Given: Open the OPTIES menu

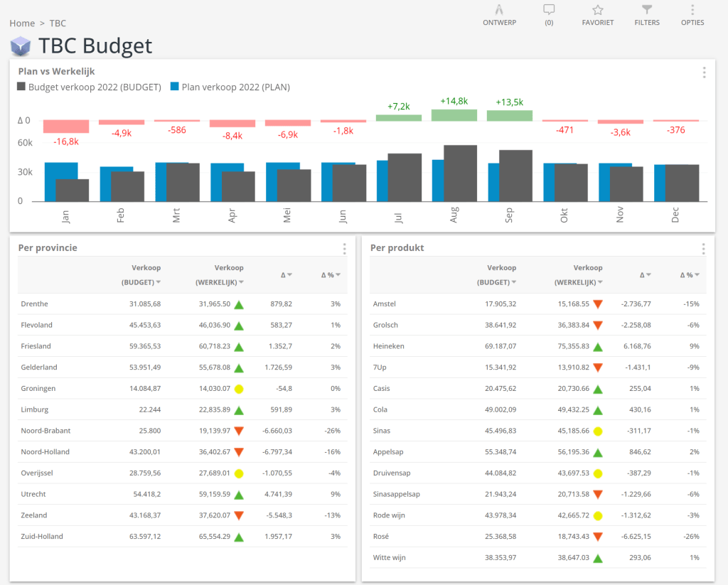Looking at the screenshot, I should (692, 14).
